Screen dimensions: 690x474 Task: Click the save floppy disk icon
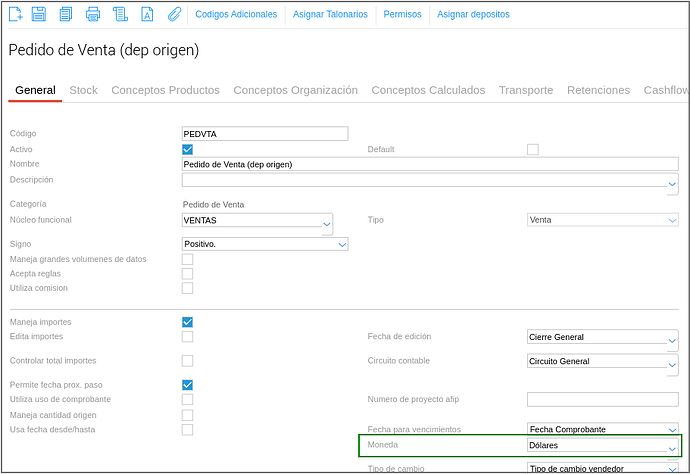pos(39,14)
